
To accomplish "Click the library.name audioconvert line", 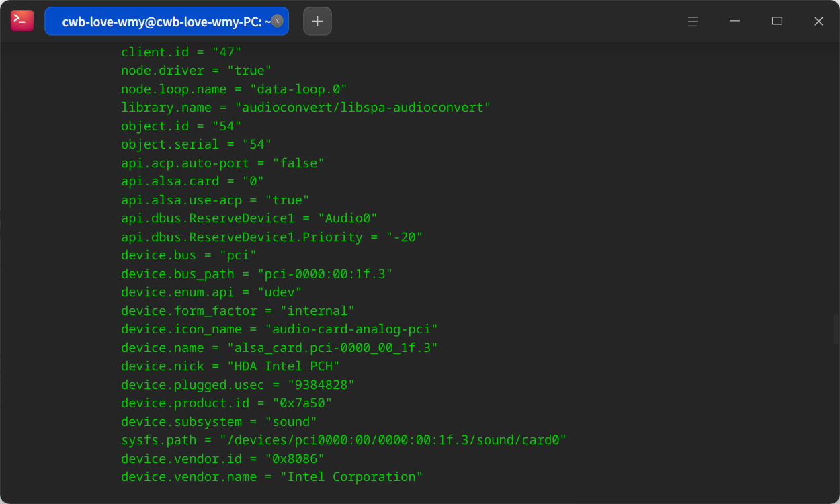I will [306, 108].
